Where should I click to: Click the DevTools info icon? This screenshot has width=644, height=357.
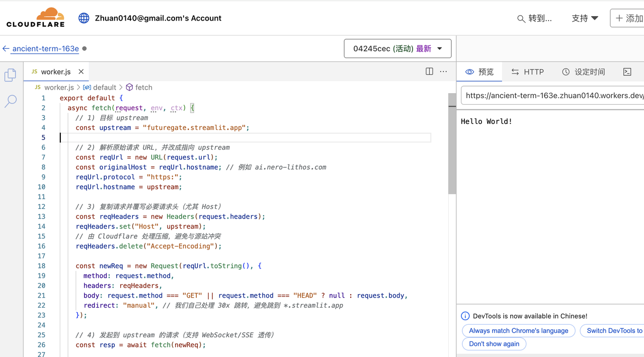coord(465,316)
